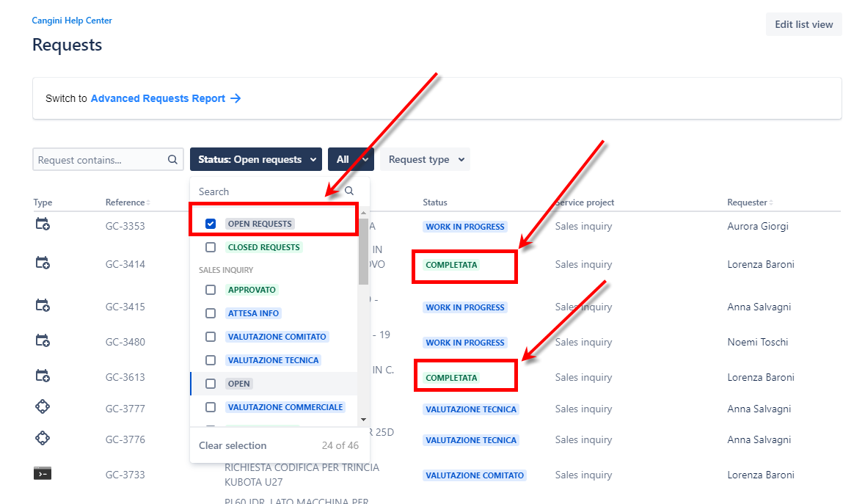Click the WORK IN PROGRESS status of GC-3353
The image size is (865, 504).
465,227
